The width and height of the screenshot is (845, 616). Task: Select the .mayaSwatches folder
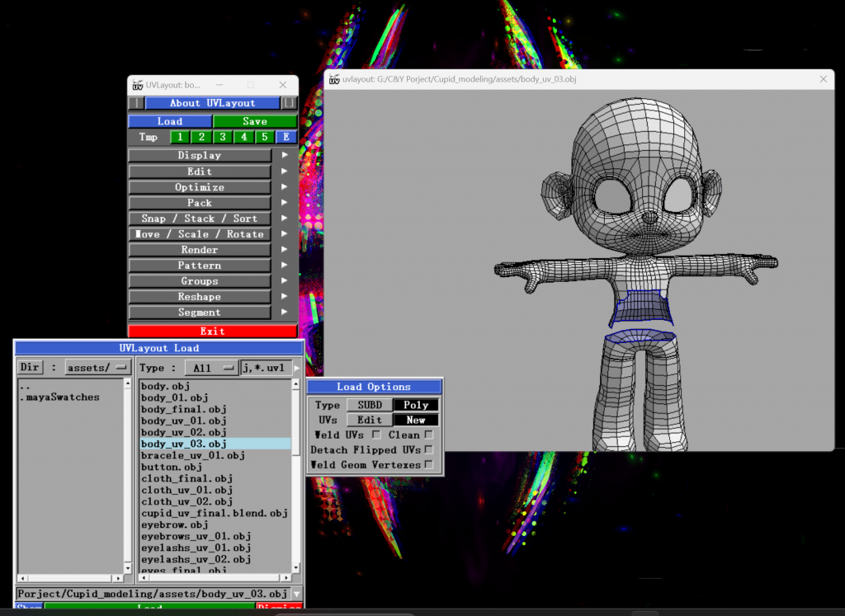coord(59,397)
